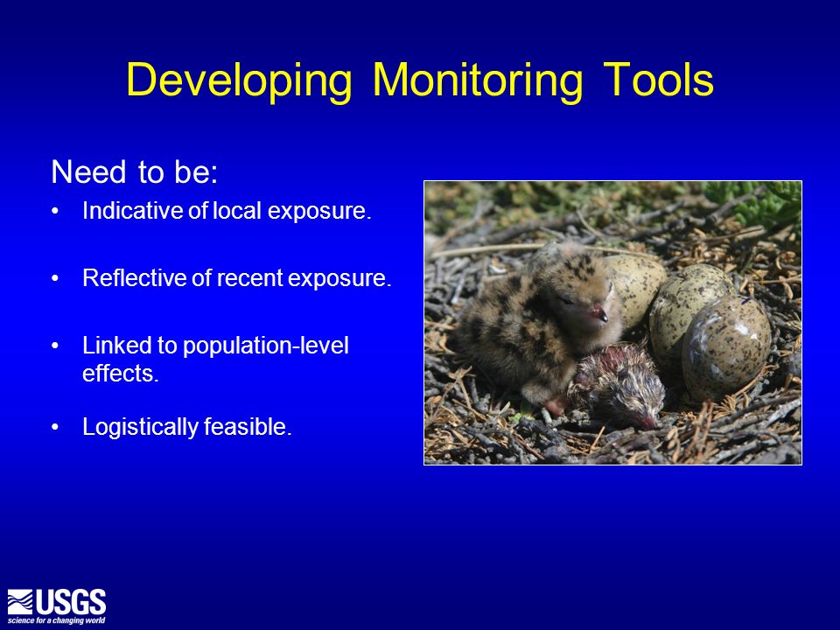Click the "Indicative of local exposure." bullet
The height and width of the screenshot is (630, 840).
227,211
